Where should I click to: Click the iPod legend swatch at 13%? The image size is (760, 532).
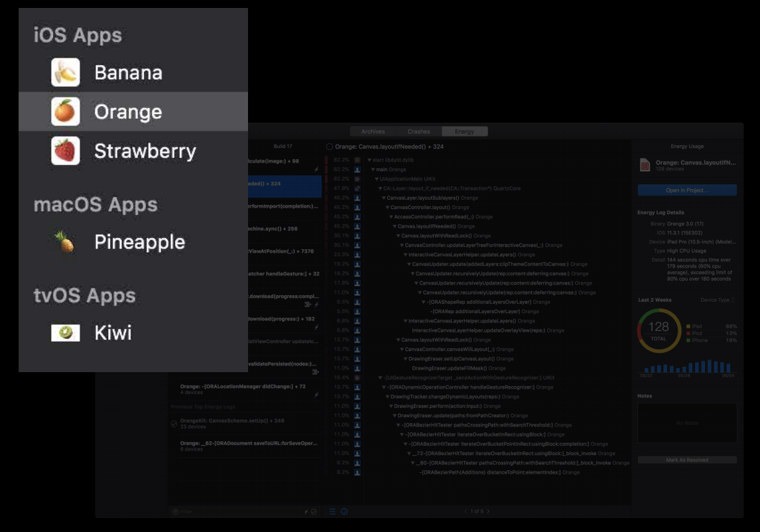point(688,334)
